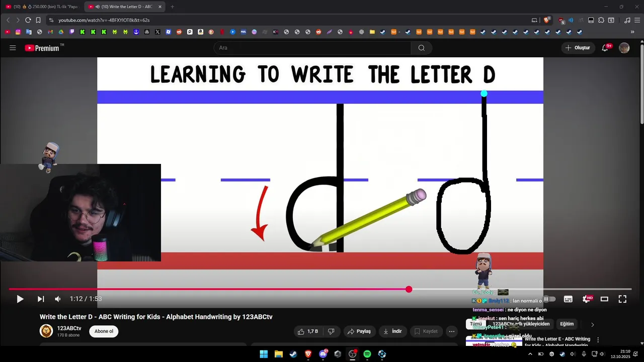
Task: Open the Instagram bookmark
Action: [18, 32]
